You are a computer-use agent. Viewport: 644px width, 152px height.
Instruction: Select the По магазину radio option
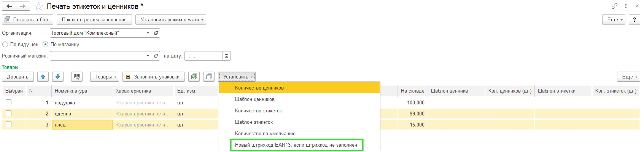(x=61, y=45)
